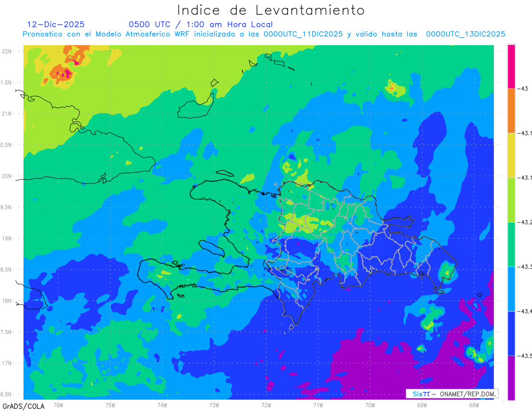
Task: Click the legend value '-43.4'
Action: pos(526,311)
